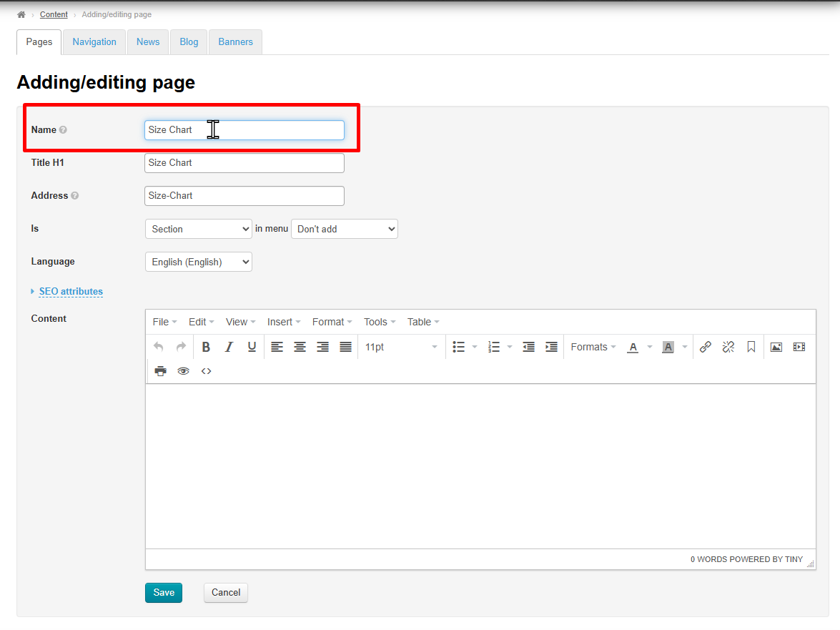Click the insert link icon

pyautogui.click(x=705, y=347)
